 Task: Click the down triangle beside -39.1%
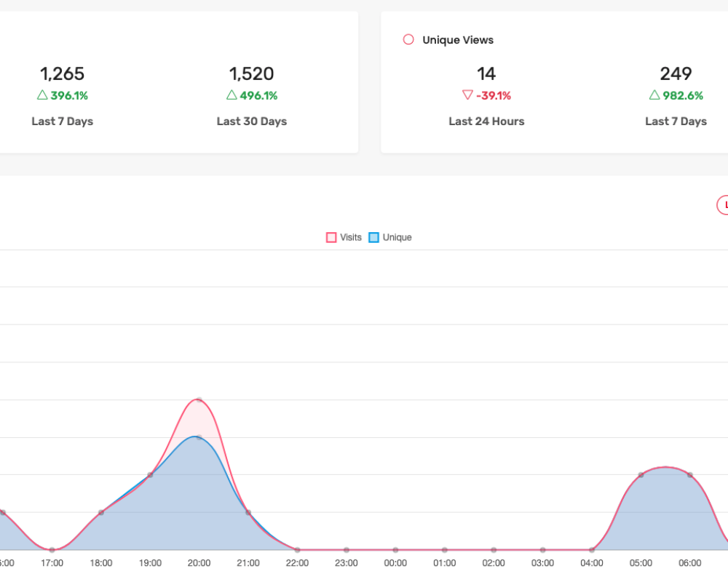click(x=467, y=95)
